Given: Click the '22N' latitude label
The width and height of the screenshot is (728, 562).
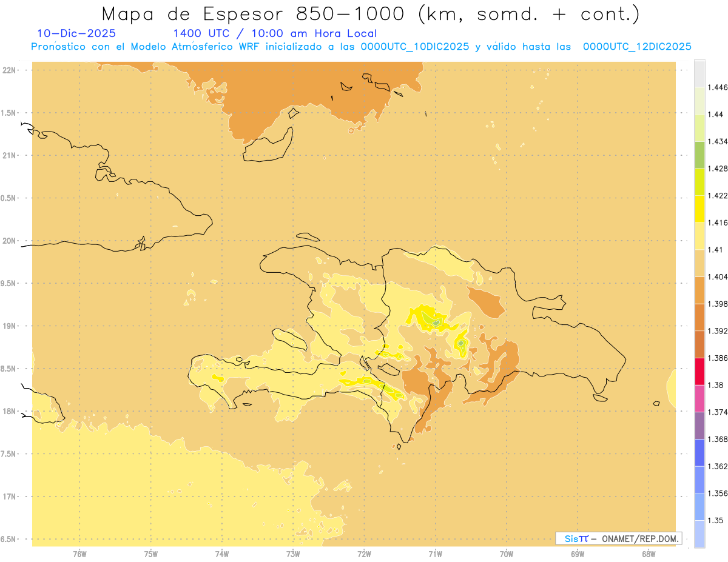Looking at the screenshot, I should click(x=10, y=70).
